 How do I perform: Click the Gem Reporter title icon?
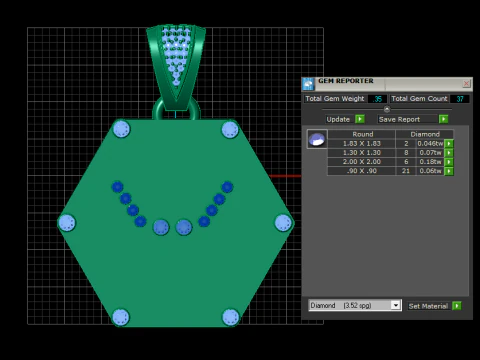[308, 84]
